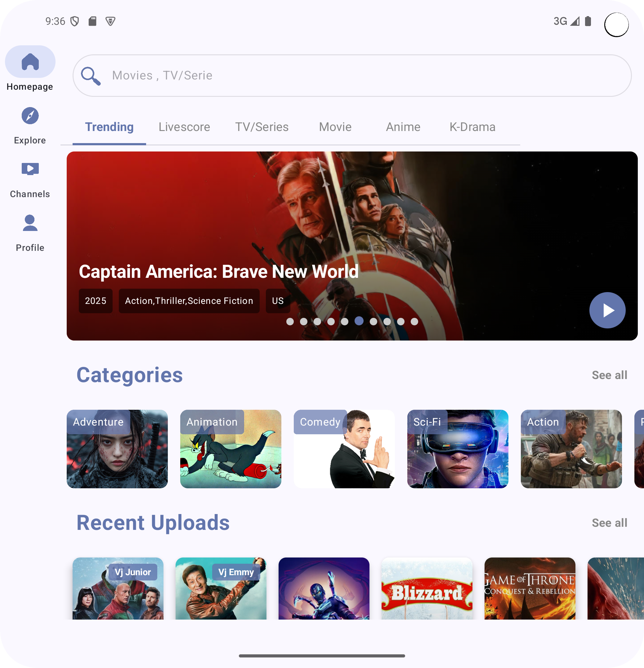Jump to seventh carousel slide dot
Viewport: 644px width, 668px height.
pos(373,321)
